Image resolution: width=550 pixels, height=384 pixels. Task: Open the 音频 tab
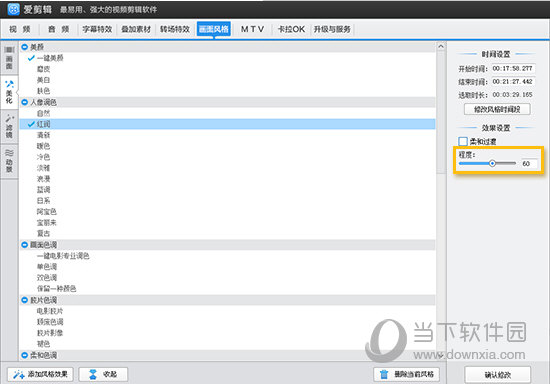58,29
